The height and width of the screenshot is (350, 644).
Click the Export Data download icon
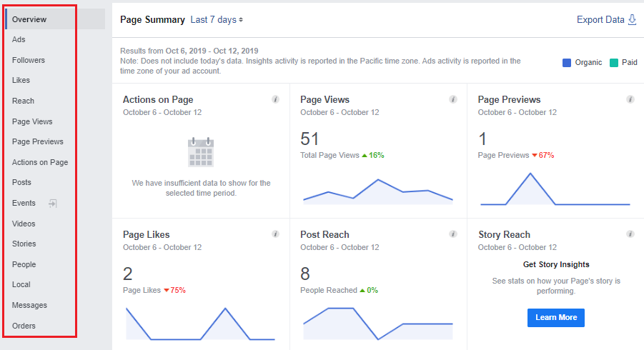pyautogui.click(x=632, y=20)
